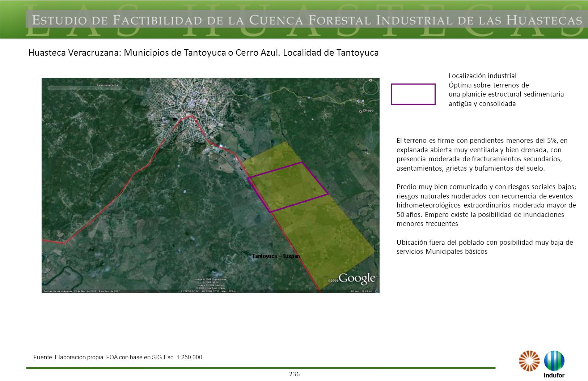Click page number 236
The width and height of the screenshot is (588, 381).
294,374
